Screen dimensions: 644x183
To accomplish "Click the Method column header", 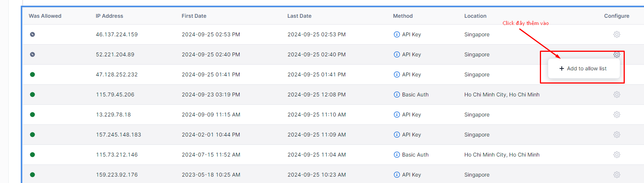I will tap(403, 16).
